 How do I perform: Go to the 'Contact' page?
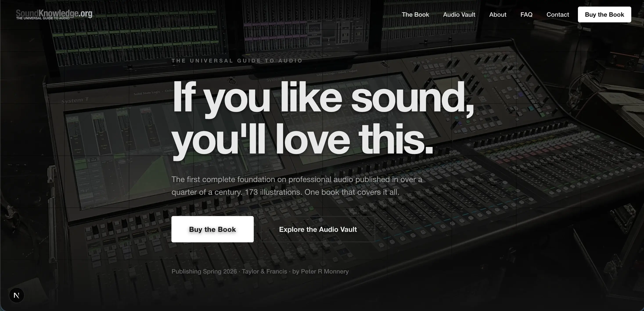tap(558, 14)
